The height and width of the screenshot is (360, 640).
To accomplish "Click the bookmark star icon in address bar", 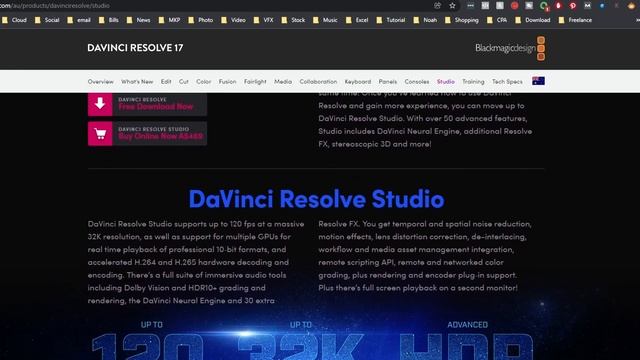I will (x=452, y=6).
